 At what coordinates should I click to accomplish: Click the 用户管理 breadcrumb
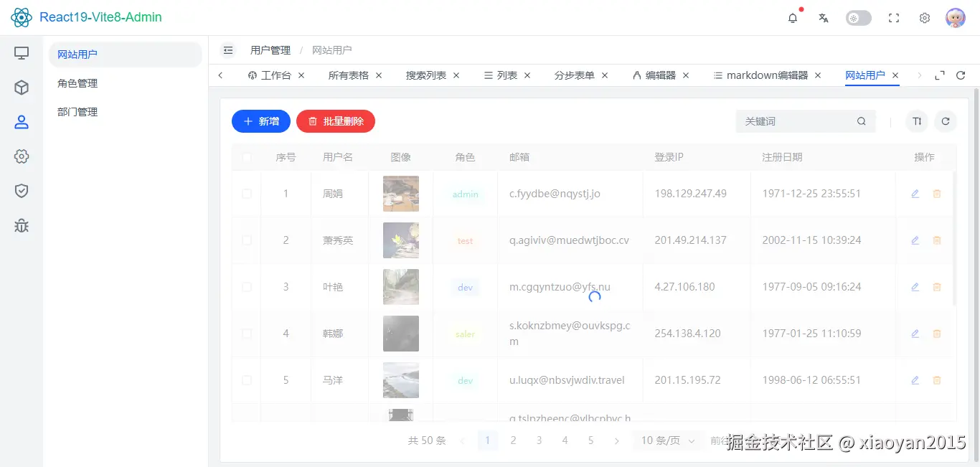coord(270,50)
